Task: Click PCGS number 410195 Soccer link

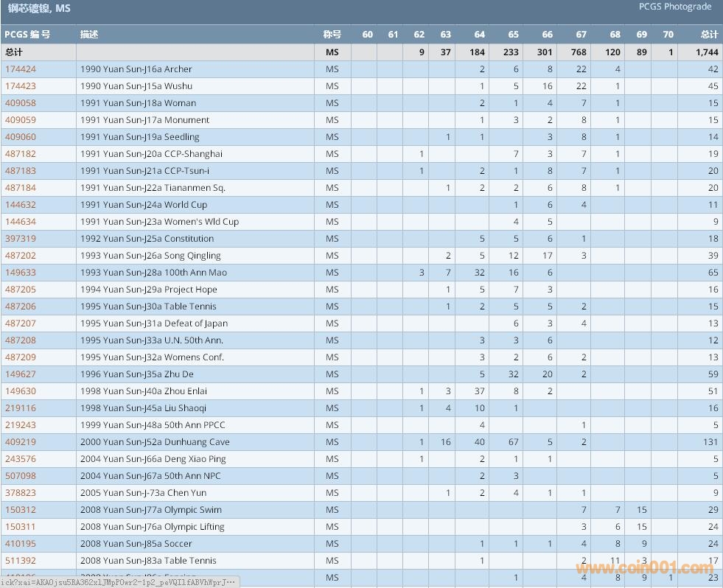Action: point(21,544)
